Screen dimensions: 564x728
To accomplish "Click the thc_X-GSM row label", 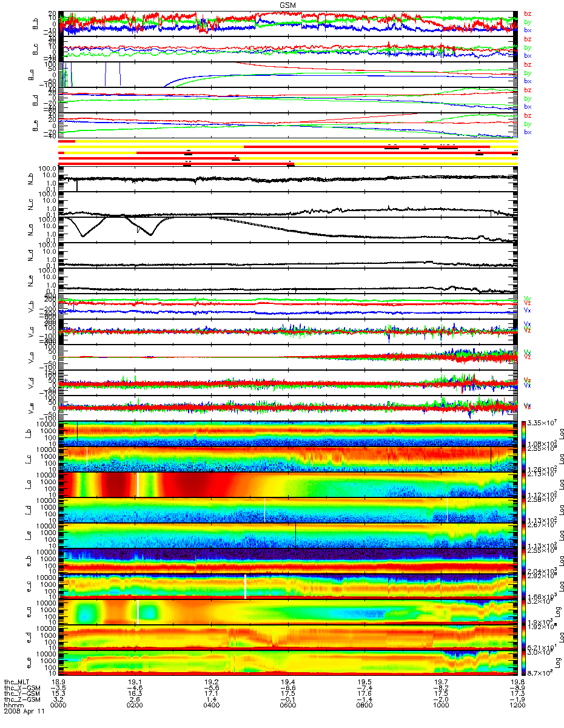I will tap(21, 689).
